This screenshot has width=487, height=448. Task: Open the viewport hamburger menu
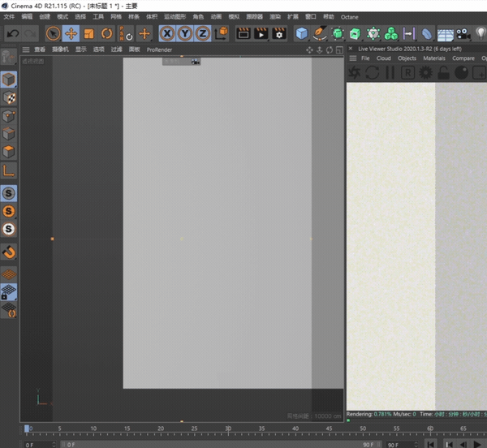tap(26, 50)
